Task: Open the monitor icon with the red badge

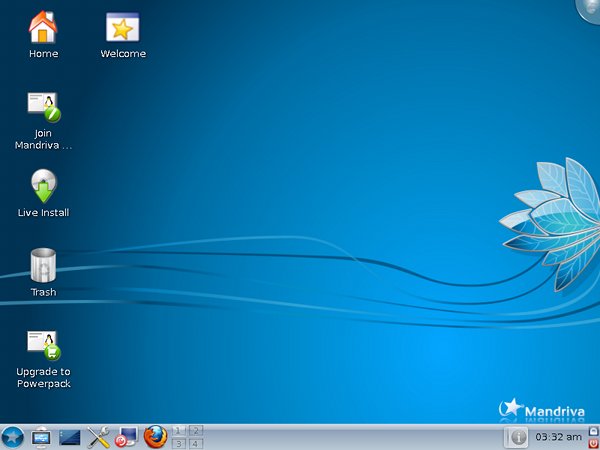Action: [x=126, y=437]
